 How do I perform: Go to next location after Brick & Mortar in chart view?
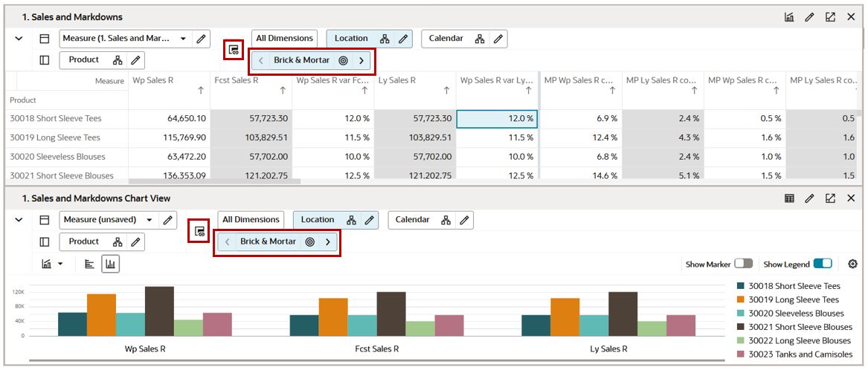tap(328, 241)
